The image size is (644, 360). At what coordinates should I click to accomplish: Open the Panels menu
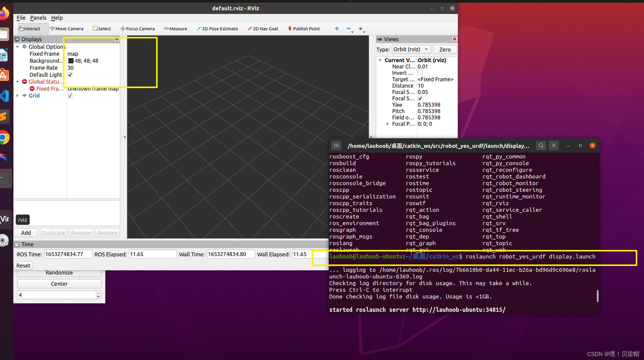tap(38, 18)
